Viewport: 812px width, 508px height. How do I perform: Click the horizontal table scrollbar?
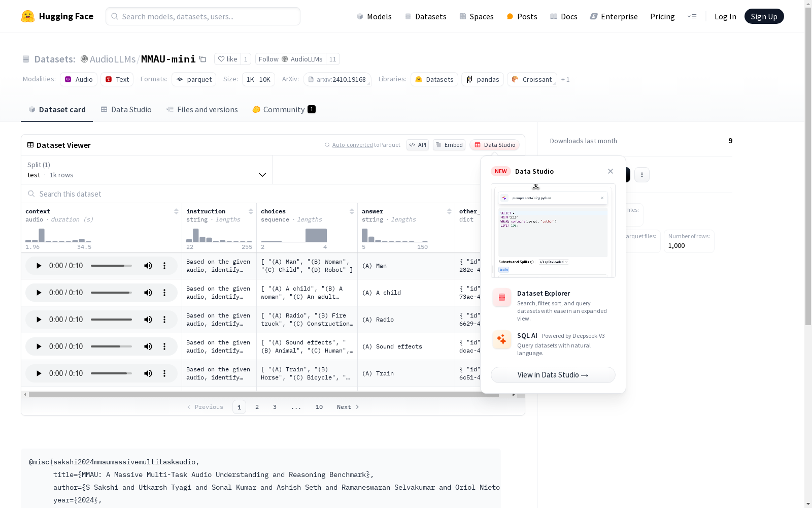(x=263, y=394)
